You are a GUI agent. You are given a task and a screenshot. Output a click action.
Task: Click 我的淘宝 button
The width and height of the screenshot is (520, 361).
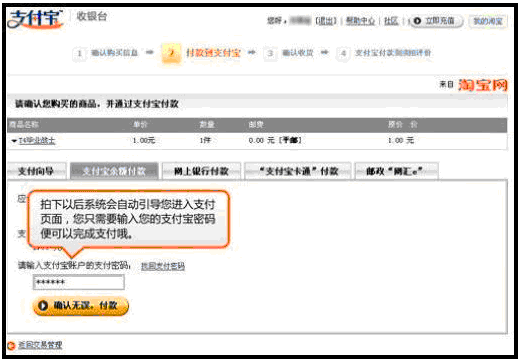coord(488,21)
